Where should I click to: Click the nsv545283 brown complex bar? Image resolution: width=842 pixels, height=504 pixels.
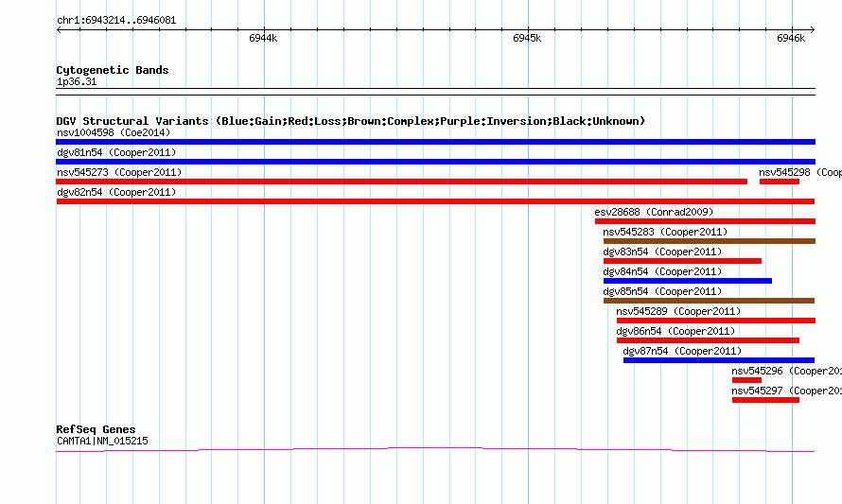(710, 241)
